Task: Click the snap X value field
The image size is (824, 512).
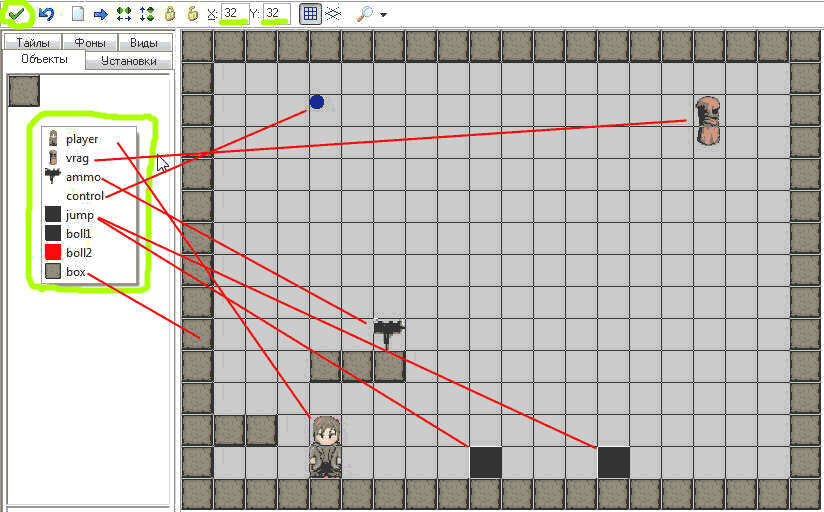Action: (234, 14)
